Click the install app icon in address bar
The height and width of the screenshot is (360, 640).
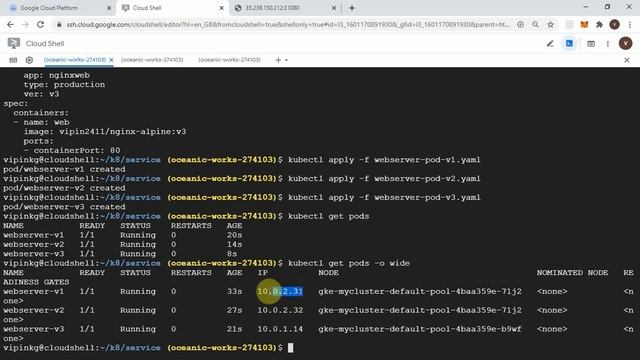click(x=520, y=24)
